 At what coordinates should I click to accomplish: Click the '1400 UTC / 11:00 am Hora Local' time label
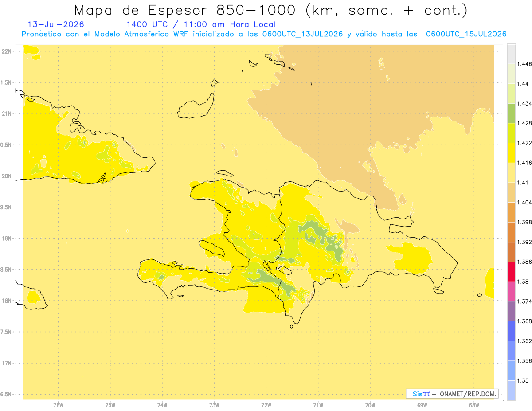(200, 24)
